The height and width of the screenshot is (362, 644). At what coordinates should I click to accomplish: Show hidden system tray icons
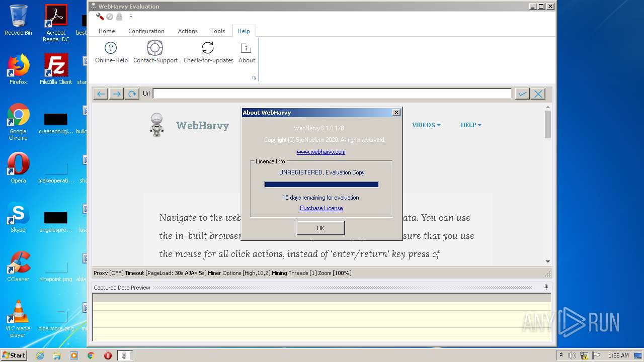(561, 355)
